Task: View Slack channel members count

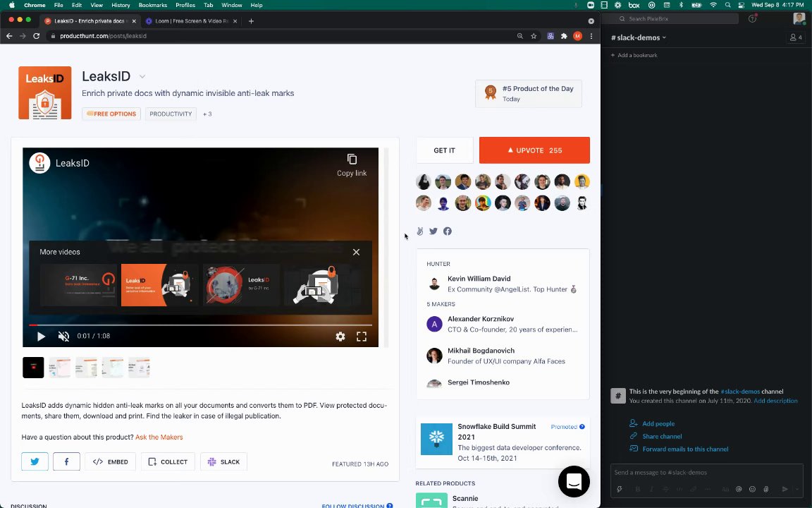Action: 795,37
